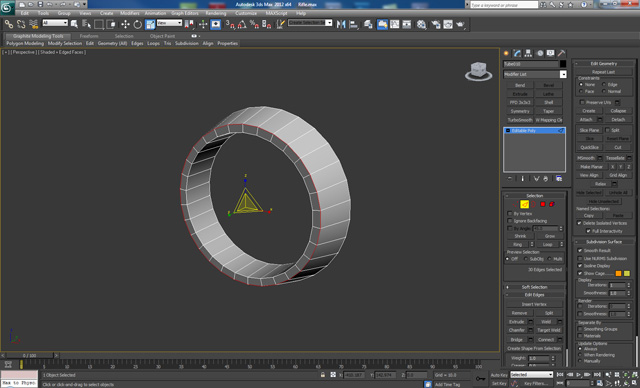Switch to the Freeform ribbon tab
This screenshot has width=640, height=388.
pos(89,36)
